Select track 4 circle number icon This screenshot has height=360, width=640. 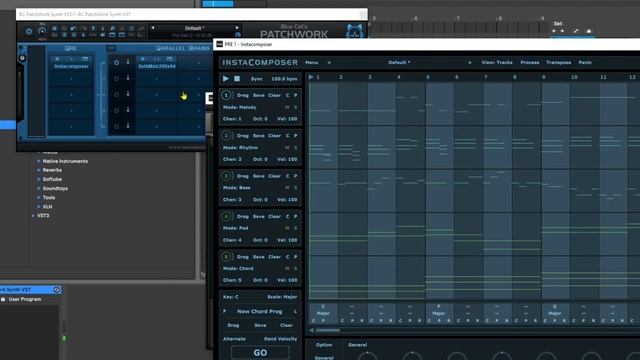[x=226, y=216]
